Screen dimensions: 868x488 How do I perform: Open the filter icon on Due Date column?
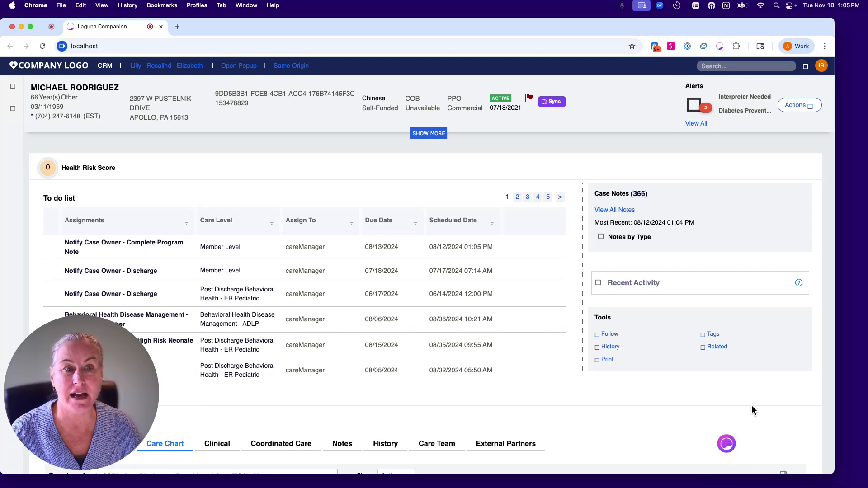click(415, 221)
